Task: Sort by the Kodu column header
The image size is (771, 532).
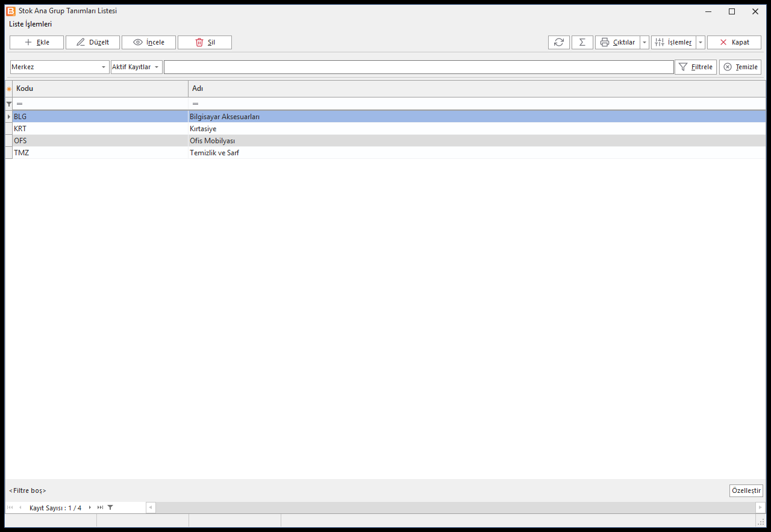Action: click(100, 88)
